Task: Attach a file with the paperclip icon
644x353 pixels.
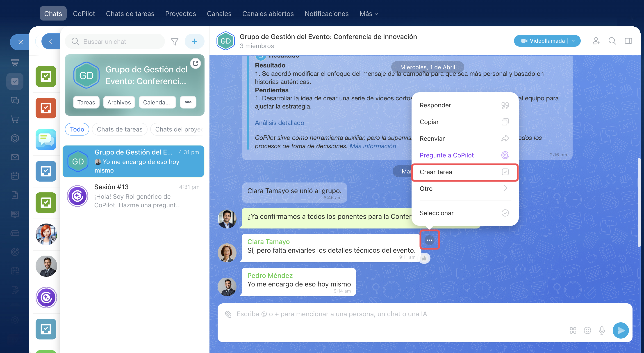Action: point(228,314)
